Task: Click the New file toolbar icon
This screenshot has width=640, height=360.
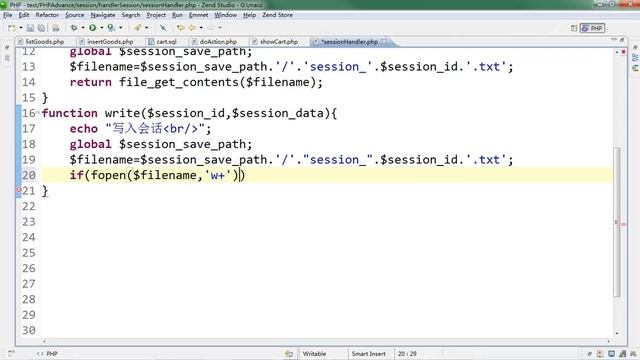Action: [x=12, y=28]
